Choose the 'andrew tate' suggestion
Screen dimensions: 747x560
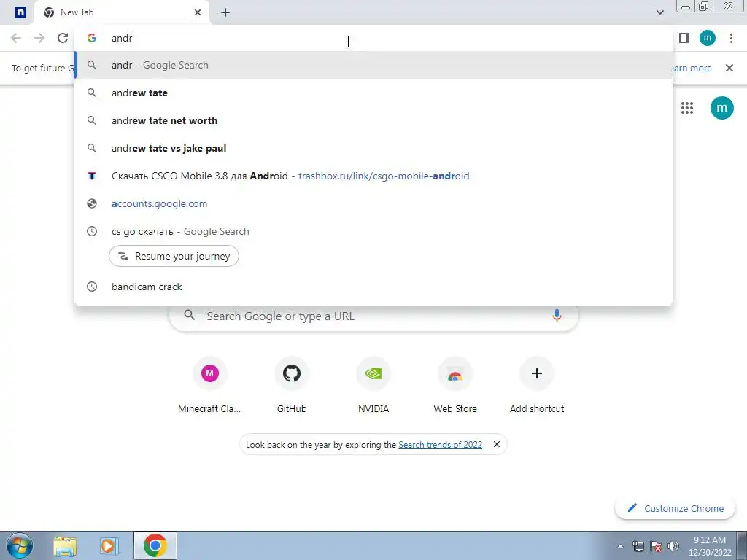point(373,93)
